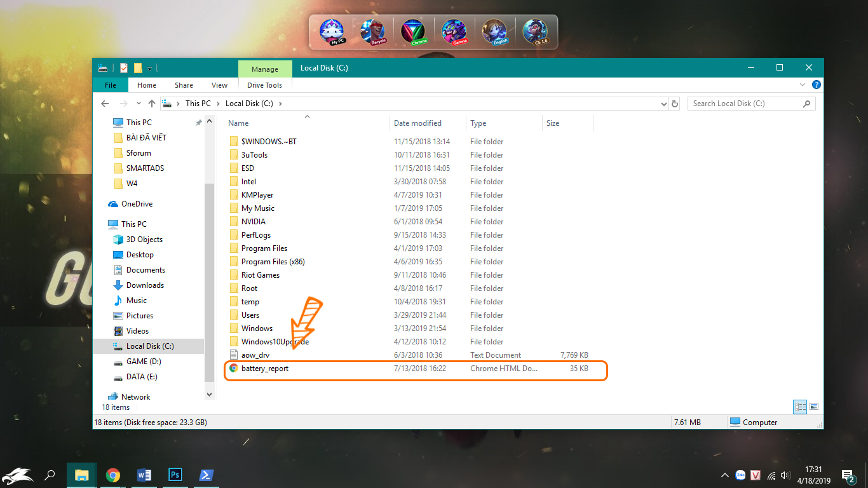
Task: Click the New folder quick access icon
Action: tap(138, 68)
